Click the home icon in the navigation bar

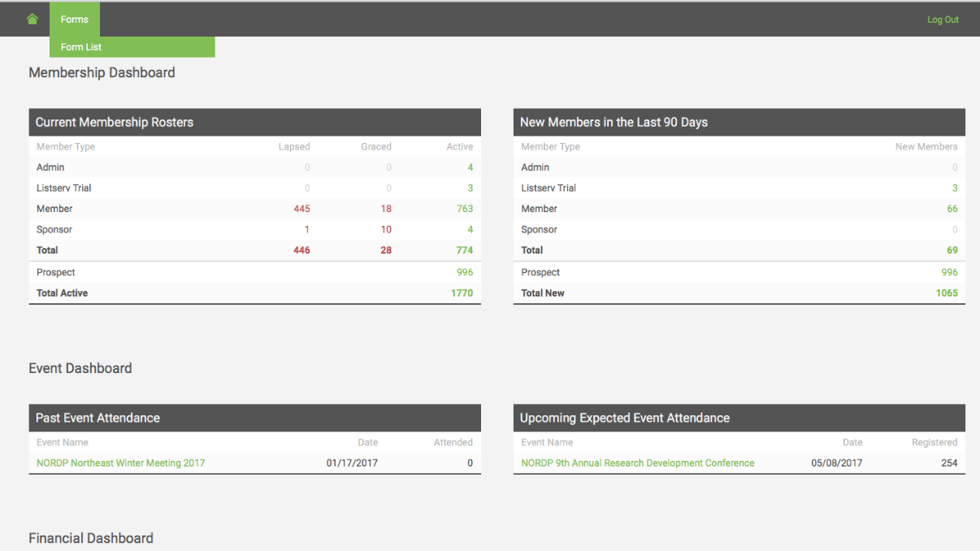click(33, 19)
